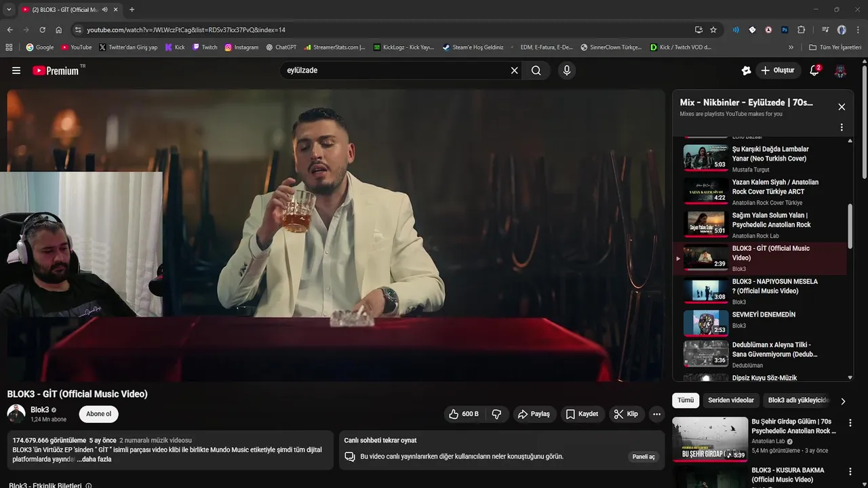Select Dedublüman x Aleyna Tilki in the playlist

tap(759, 354)
